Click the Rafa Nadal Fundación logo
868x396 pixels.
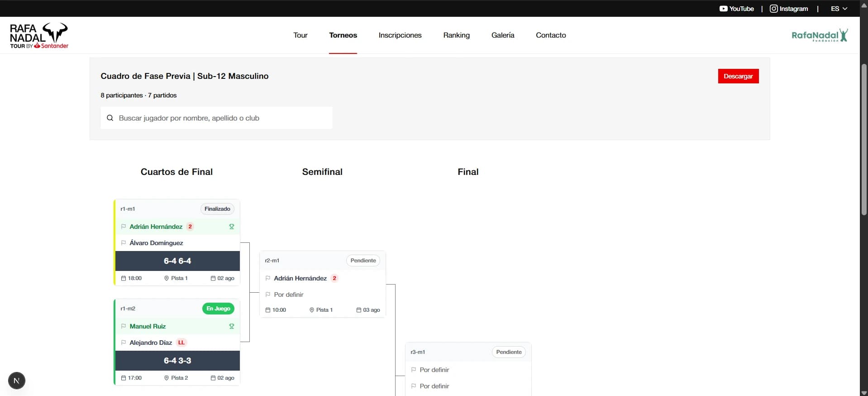pos(820,35)
